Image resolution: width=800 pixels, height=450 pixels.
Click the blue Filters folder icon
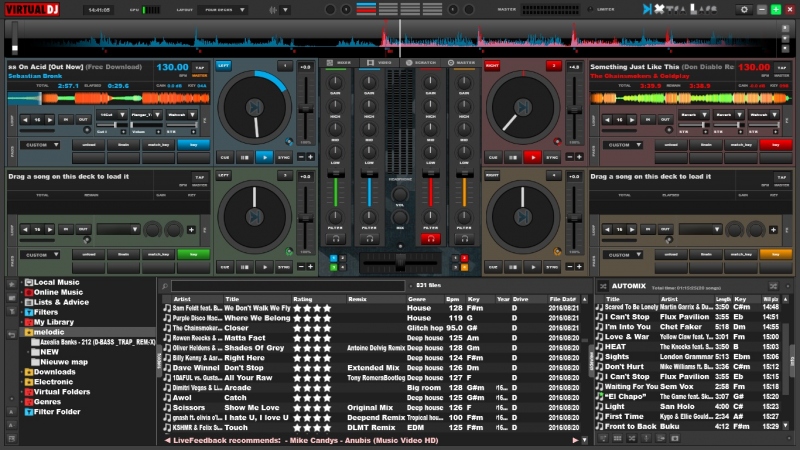pos(29,312)
